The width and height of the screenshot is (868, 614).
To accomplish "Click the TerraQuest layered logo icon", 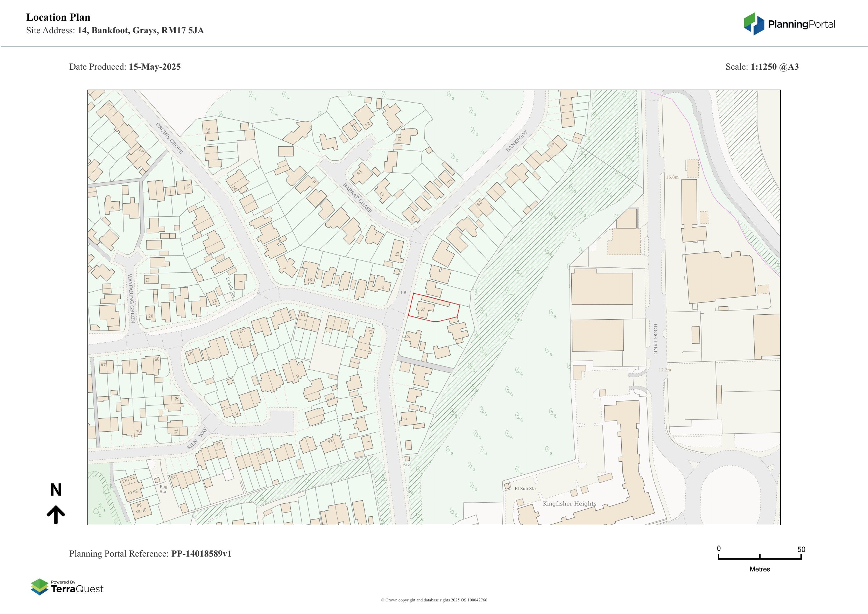I will [x=40, y=586].
